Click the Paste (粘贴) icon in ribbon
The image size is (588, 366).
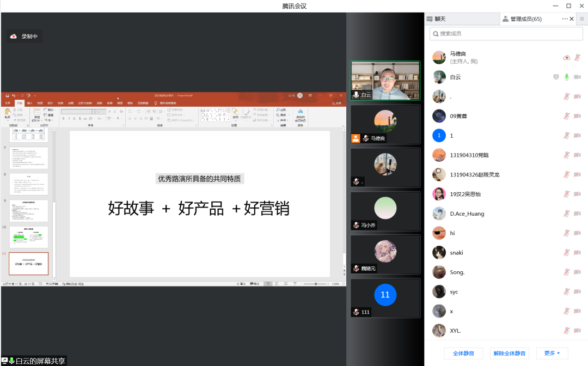pyautogui.click(x=7, y=113)
